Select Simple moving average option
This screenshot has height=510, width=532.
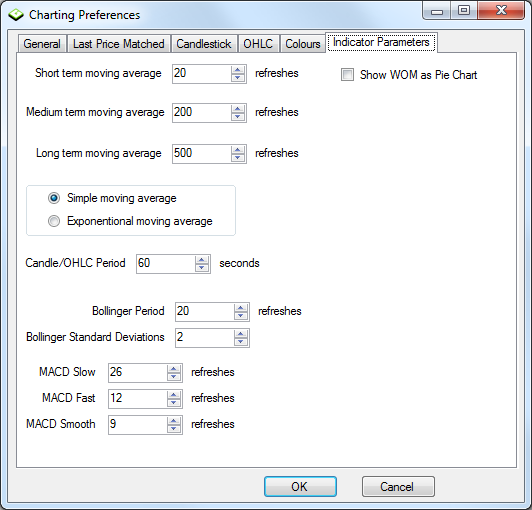[54, 198]
